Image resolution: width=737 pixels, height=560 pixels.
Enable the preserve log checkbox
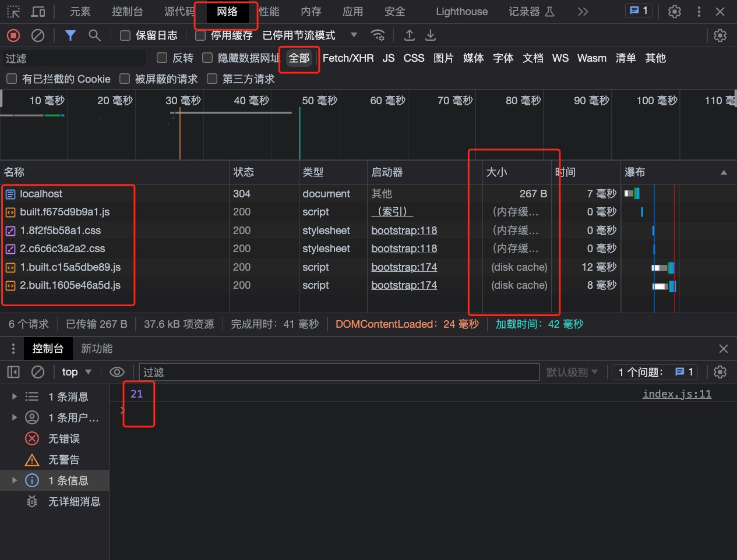pyautogui.click(x=125, y=36)
